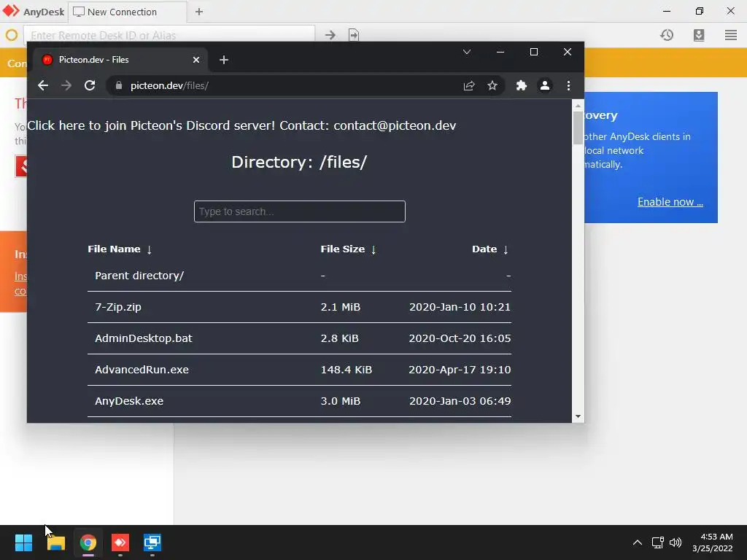Click the 2020-Oct-20 16:05 date cell

(x=460, y=338)
